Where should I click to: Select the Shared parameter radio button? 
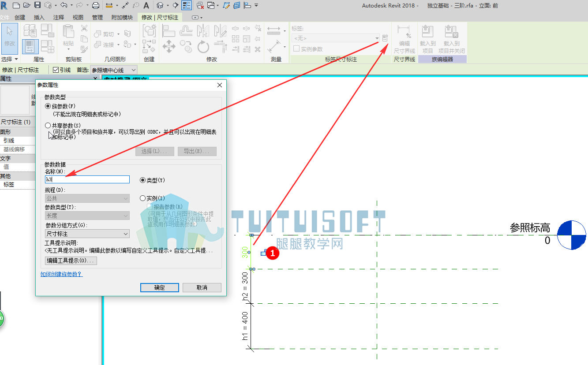click(48, 126)
